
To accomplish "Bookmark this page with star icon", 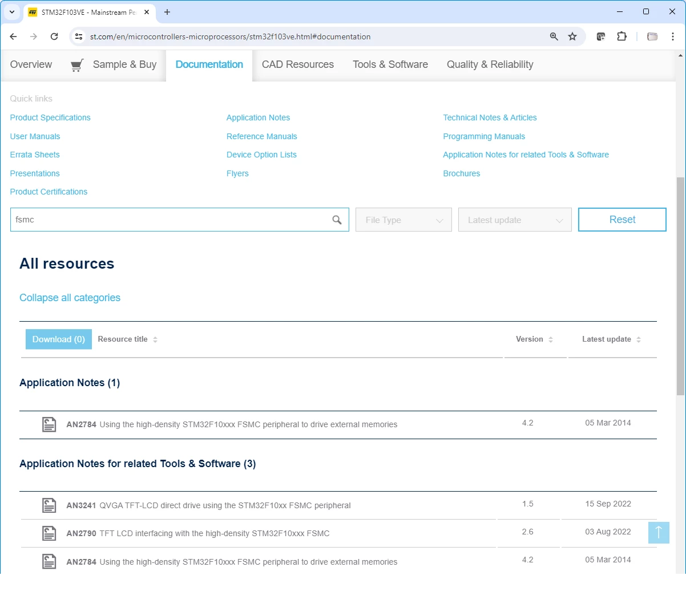I will [572, 37].
